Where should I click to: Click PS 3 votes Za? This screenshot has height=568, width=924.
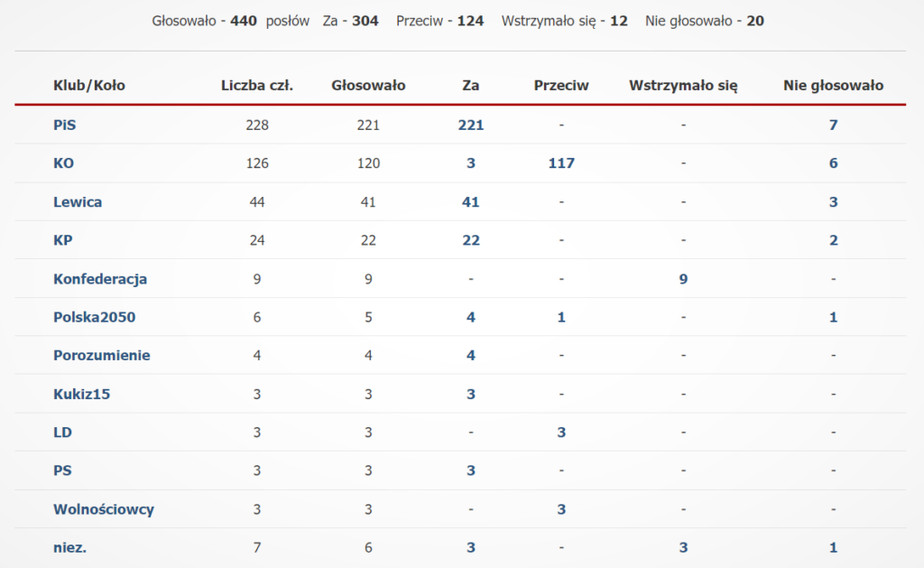pyautogui.click(x=471, y=470)
